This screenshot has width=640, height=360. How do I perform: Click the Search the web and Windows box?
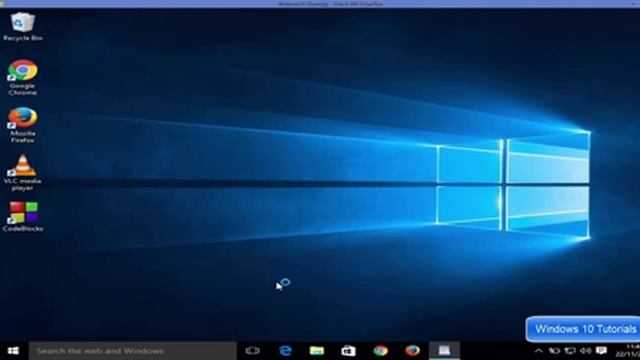point(133,351)
